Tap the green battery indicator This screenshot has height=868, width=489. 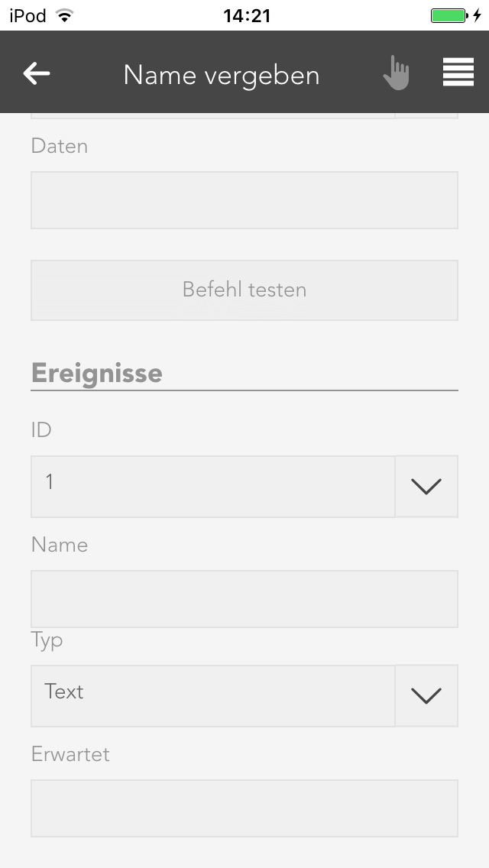tap(449, 15)
